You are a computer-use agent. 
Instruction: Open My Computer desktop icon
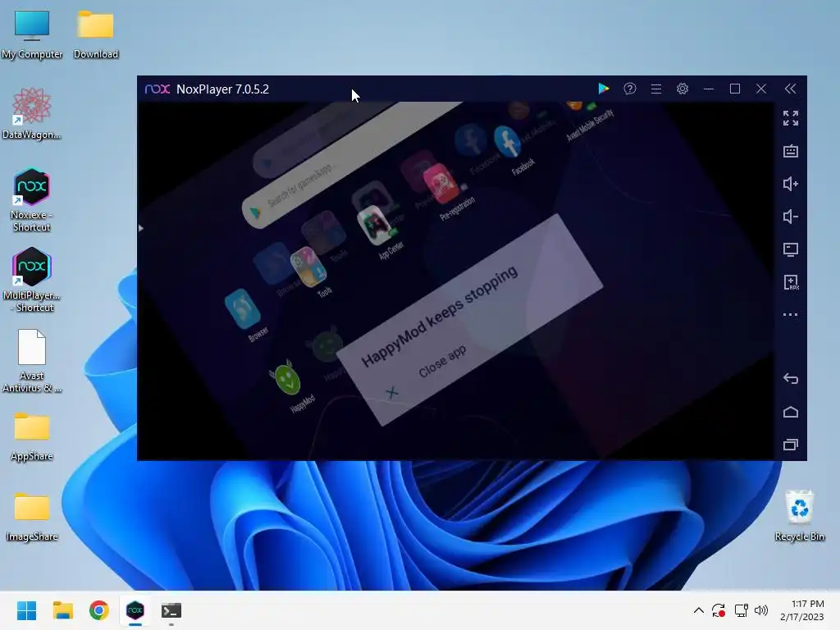[x=32, y=34]
